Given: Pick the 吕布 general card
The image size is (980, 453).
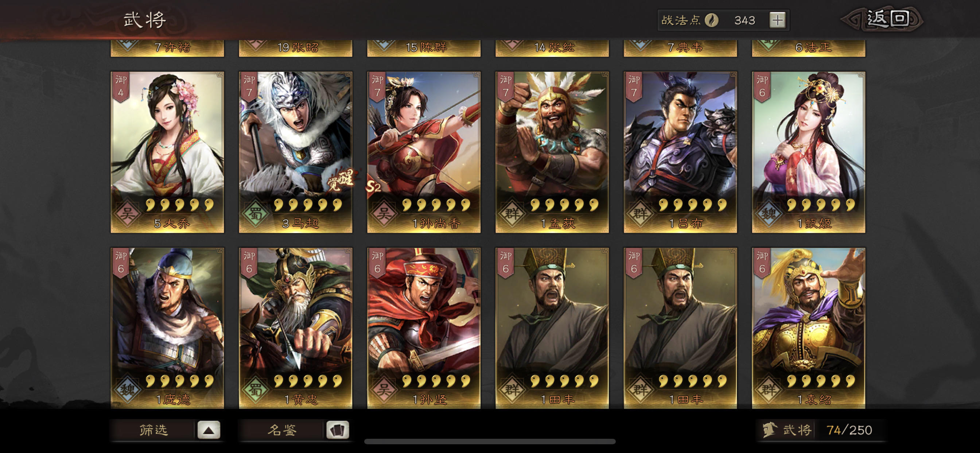Looking at the screenshot, I should [x=680, y=152].
